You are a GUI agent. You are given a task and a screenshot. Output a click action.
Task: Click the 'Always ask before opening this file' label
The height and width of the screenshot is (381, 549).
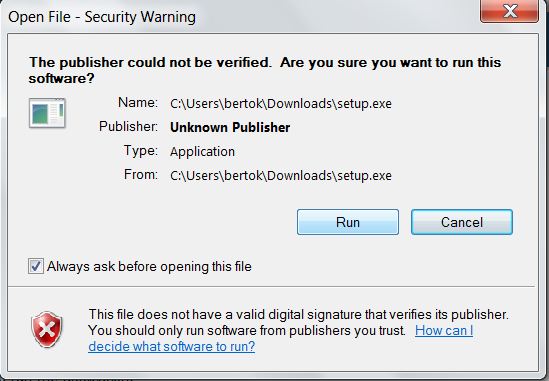(x=149, y=266)
